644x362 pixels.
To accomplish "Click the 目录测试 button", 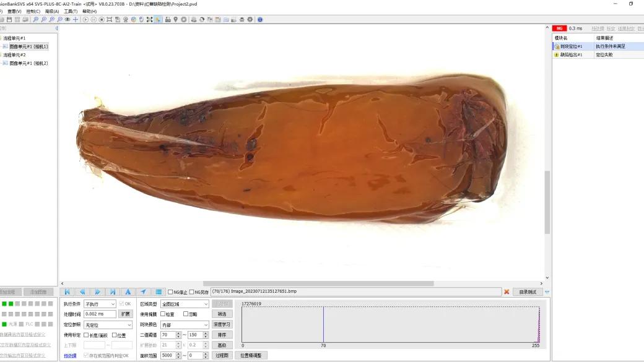I will (x=528, y=292).
